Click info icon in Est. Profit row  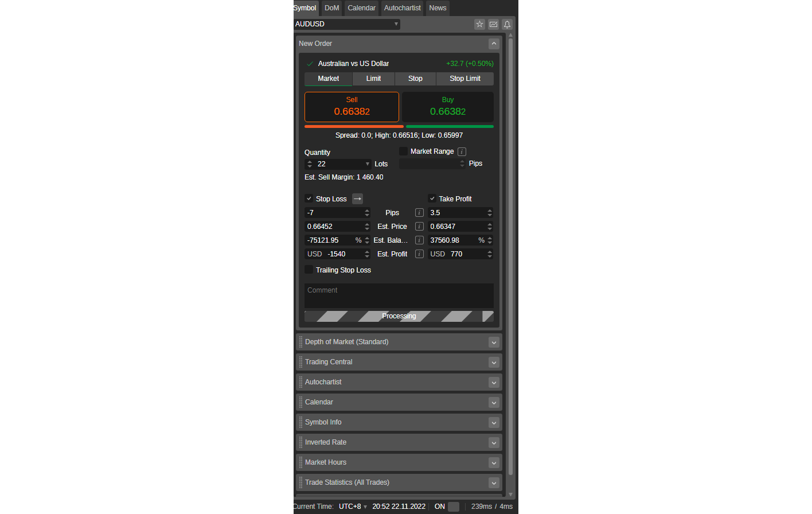(419, 254)
